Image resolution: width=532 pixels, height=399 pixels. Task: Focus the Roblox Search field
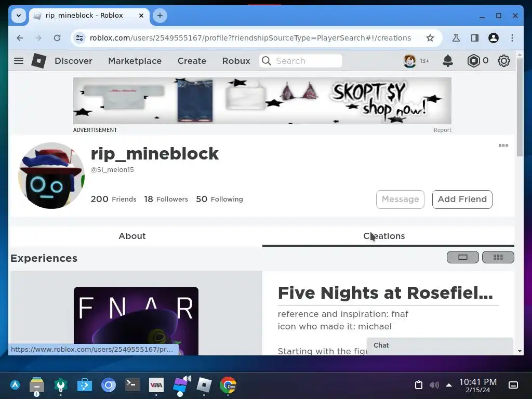[x=301, y=61]
